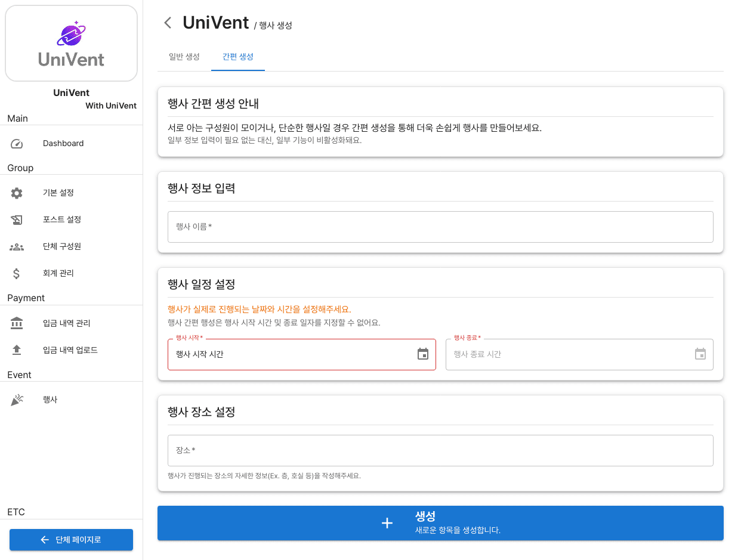
Task: Click the back arrow next to UniVent title
Action: [168, 23]
